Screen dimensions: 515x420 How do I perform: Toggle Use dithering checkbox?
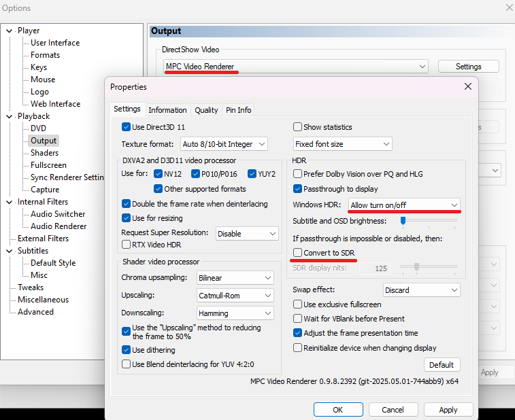tap(126, 350)
